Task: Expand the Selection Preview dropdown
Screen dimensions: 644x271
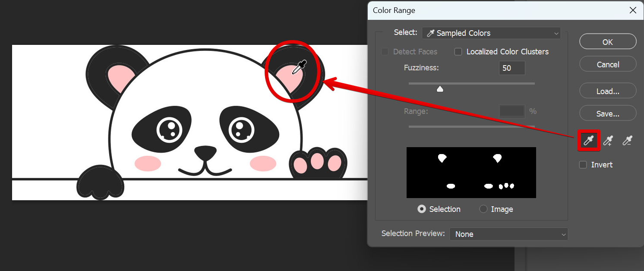Action: click(x=509, y=234)
